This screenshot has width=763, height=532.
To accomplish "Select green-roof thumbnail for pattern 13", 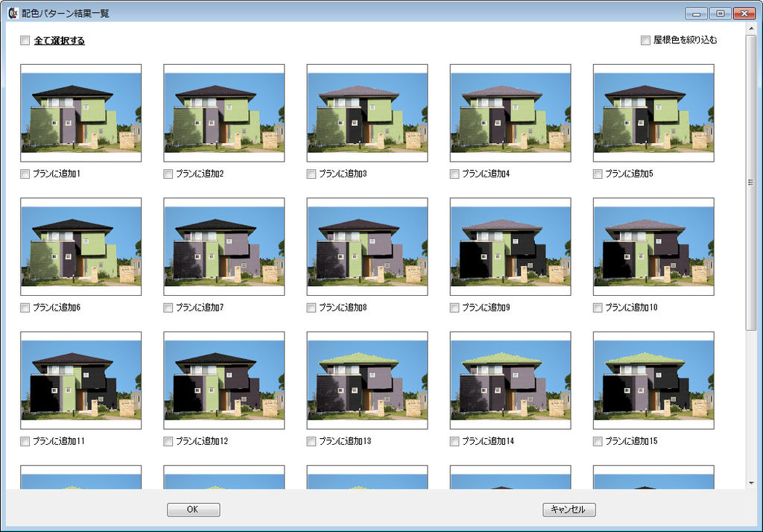I will [367, 381].
